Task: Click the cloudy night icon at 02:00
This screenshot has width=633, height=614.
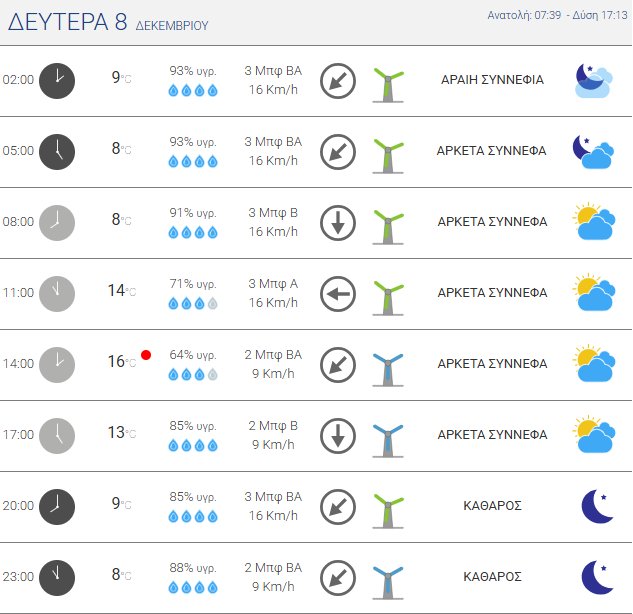Action: coord(595,80)
